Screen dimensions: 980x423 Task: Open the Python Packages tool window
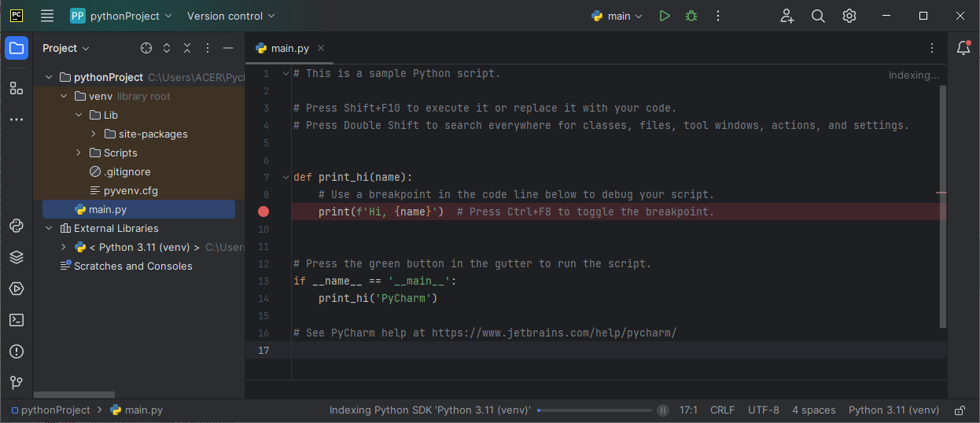click(x=17, y=226)
